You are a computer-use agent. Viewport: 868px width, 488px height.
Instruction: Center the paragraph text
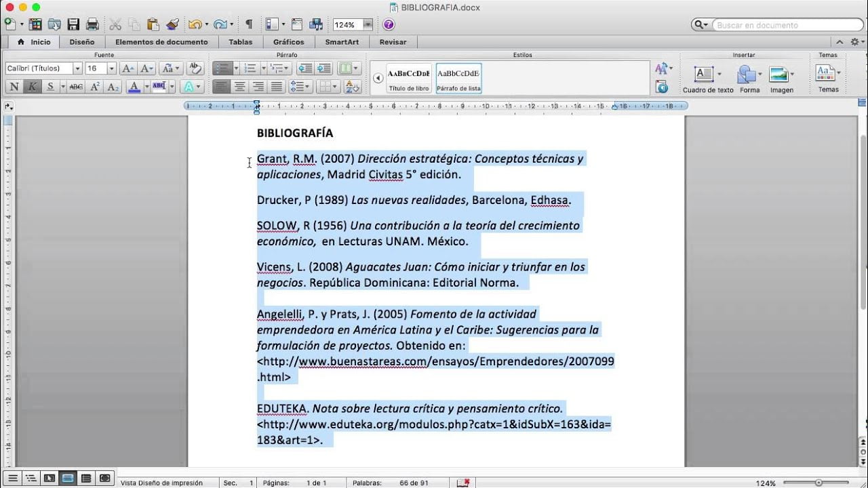[239, 87]
